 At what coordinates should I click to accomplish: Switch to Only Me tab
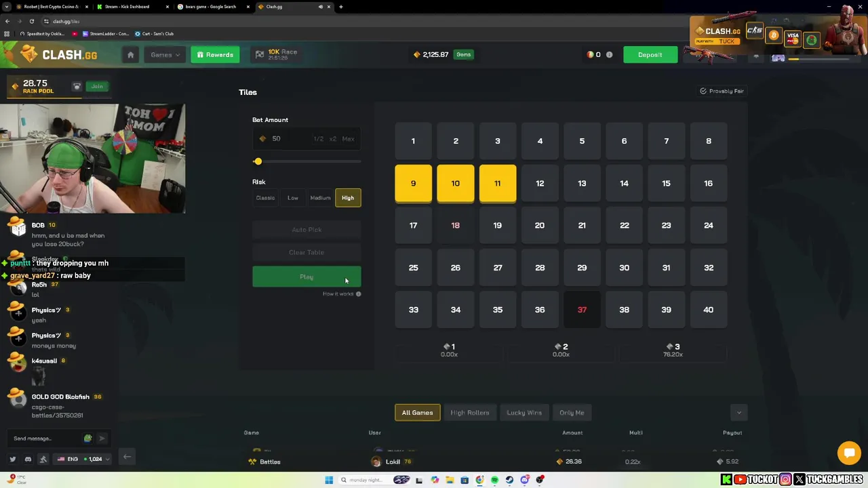[x=572, y=413]
